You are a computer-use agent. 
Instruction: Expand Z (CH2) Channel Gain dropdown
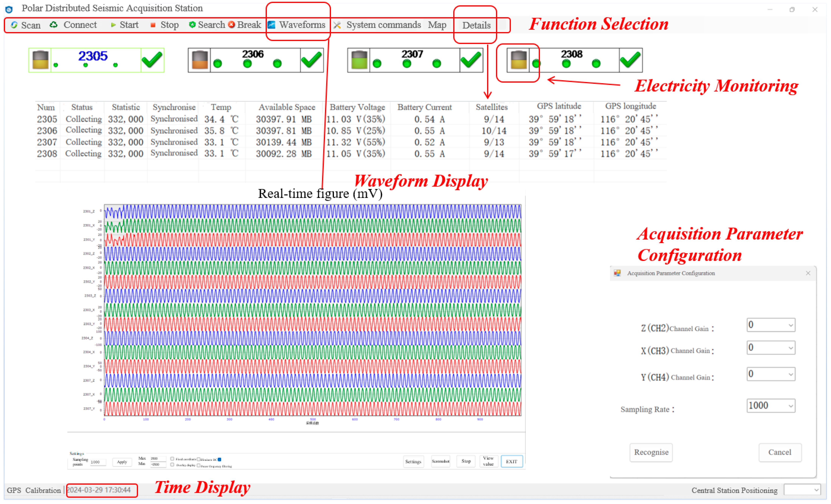790,325
